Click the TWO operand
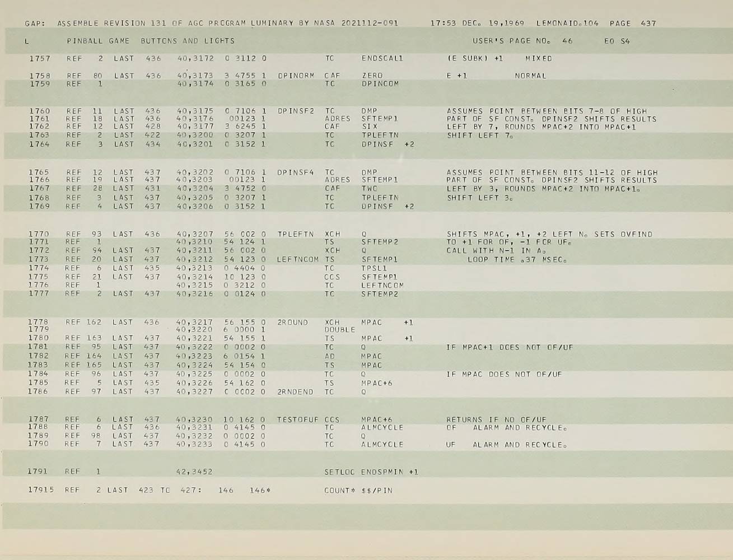Image resolution: width=733 pixels, height=560 pixels. pos(370,189)
